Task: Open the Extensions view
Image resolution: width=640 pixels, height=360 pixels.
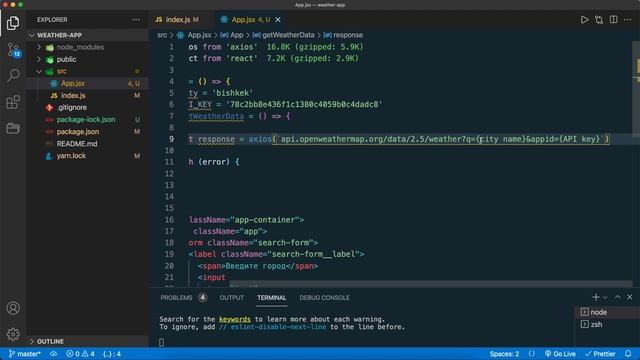Action: tap(13, 102)
